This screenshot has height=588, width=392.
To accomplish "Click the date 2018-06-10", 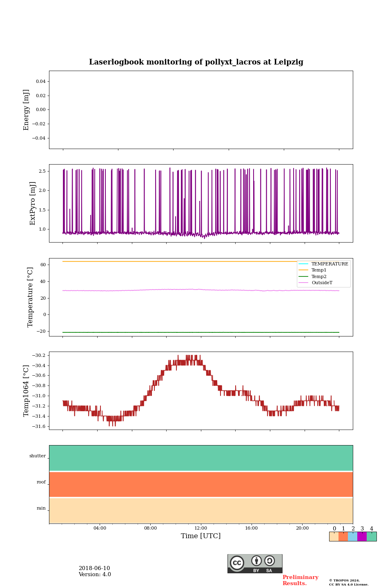I will [94, 568].
